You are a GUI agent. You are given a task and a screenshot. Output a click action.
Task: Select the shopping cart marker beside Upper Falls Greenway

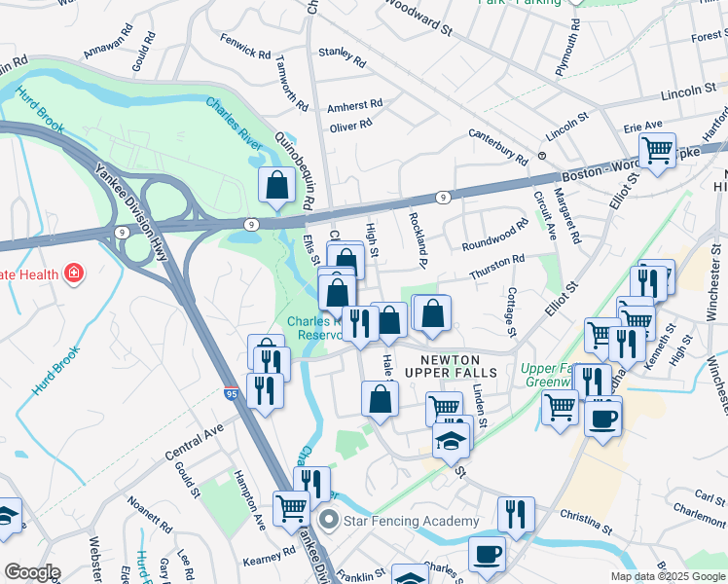point(560,409)
